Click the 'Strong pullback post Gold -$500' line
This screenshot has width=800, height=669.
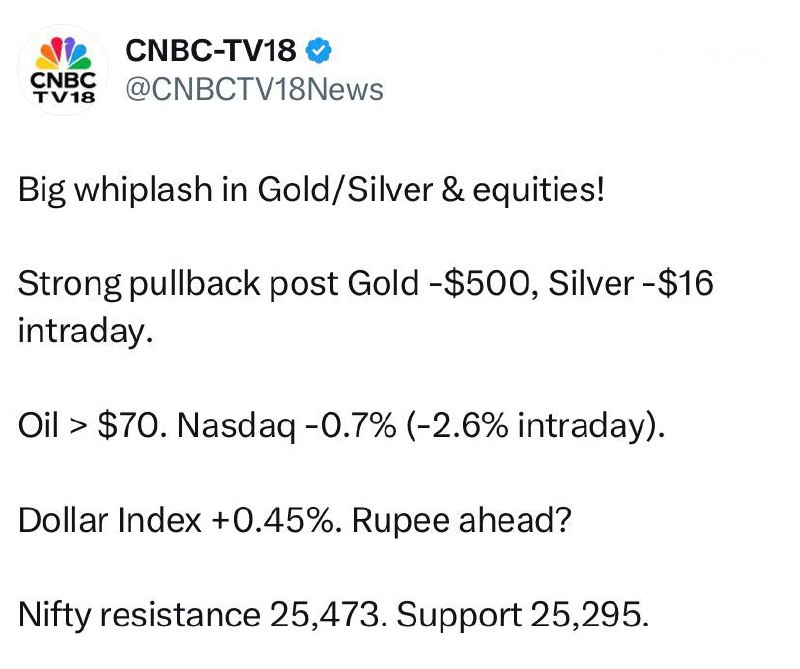point(278,284)
